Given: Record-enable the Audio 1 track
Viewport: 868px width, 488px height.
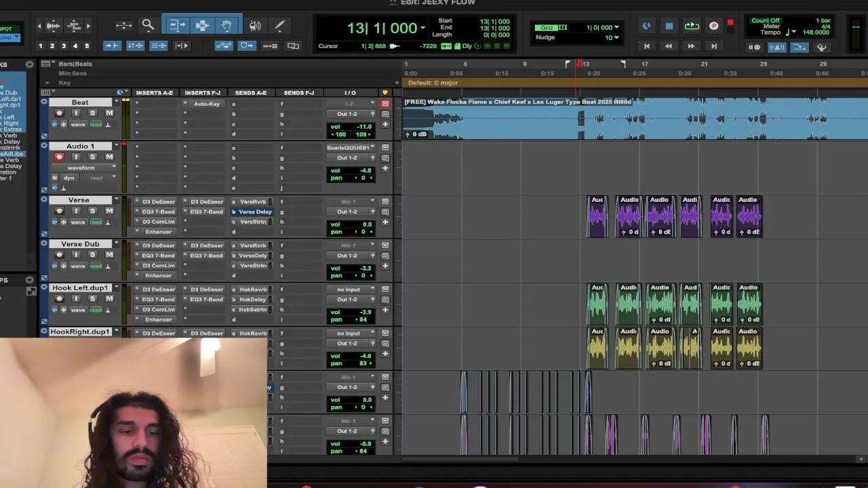Looking at the screenshot, I should (59, 157).
